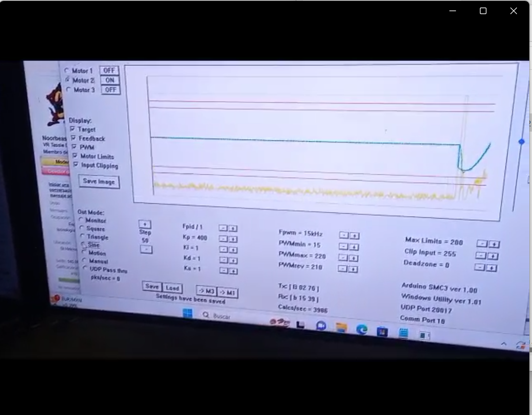
Task: Increase Ki with the plus button
Action: point(233,250)
